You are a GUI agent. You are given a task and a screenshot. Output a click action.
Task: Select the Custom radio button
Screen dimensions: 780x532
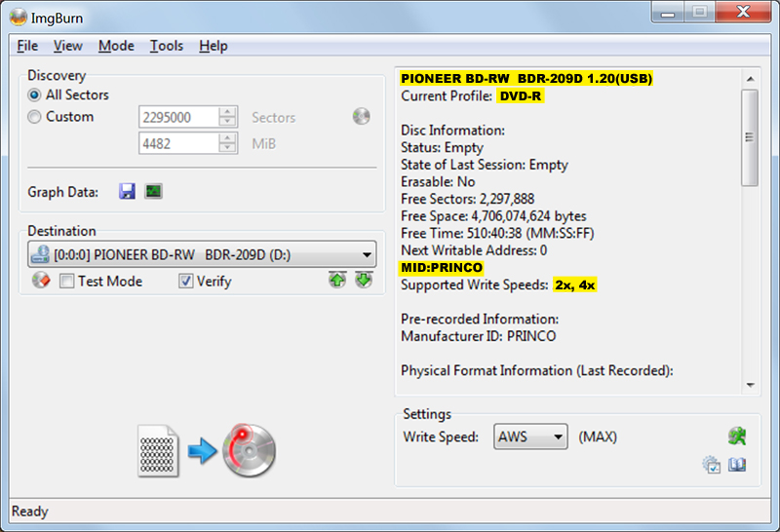[x=35, y=117]
